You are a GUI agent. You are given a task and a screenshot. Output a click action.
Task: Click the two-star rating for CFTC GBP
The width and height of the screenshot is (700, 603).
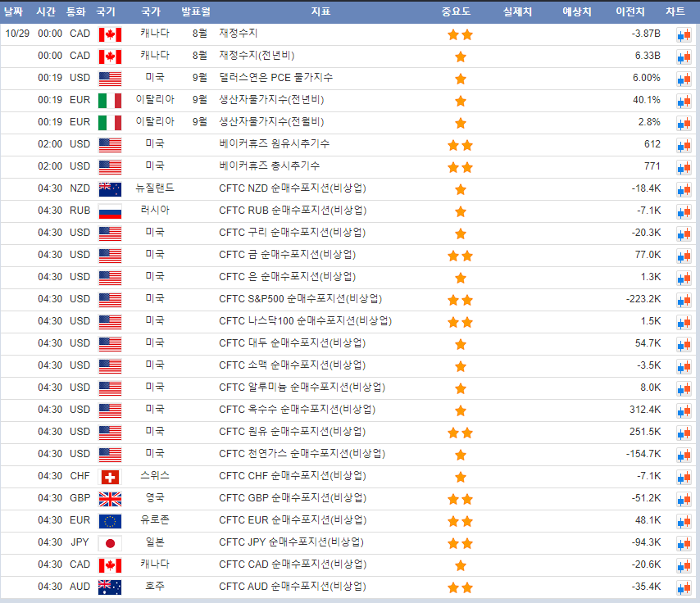[460, 499]
